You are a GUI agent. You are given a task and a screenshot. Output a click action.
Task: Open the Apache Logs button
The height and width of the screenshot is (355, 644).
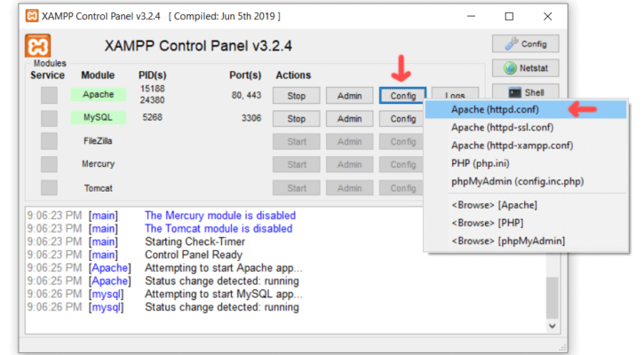tap(455, 95)
